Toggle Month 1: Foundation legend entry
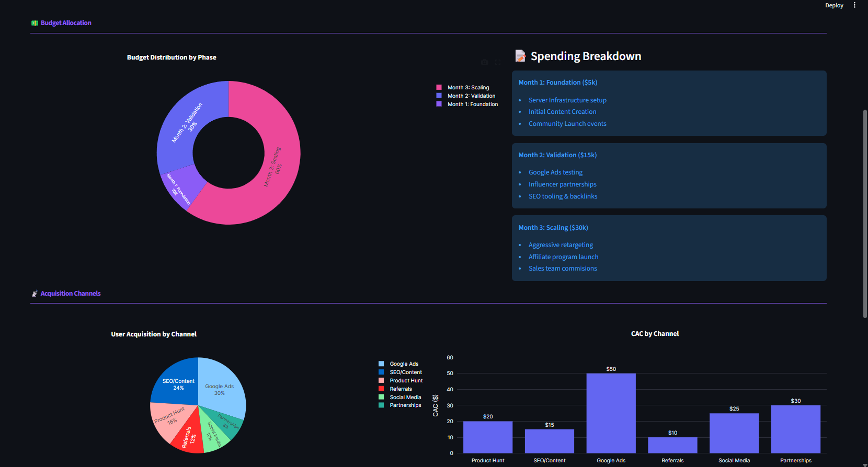 pos(472,104)
